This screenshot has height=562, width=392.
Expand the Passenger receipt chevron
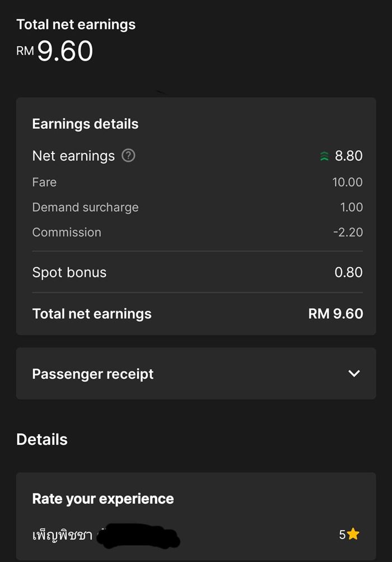pos(354,374)
